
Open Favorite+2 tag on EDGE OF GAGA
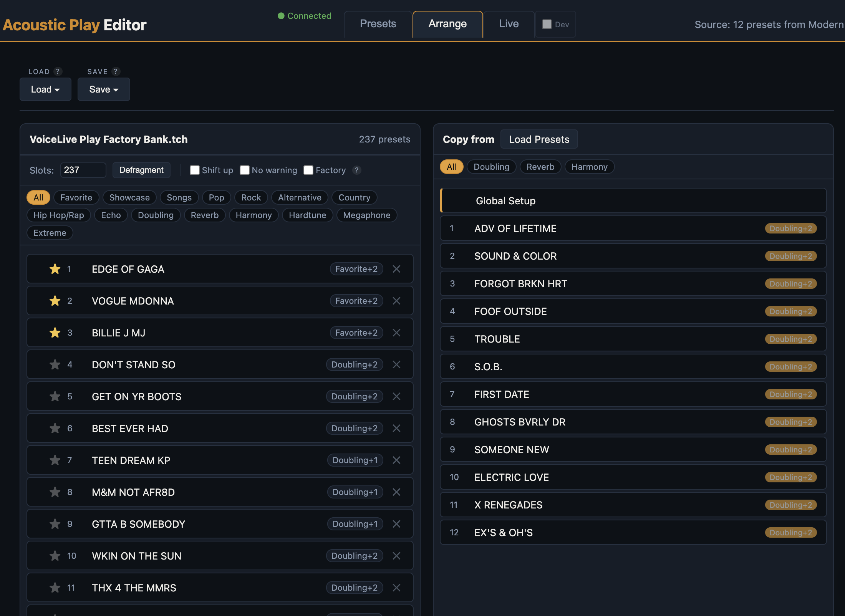pos(356,269)
